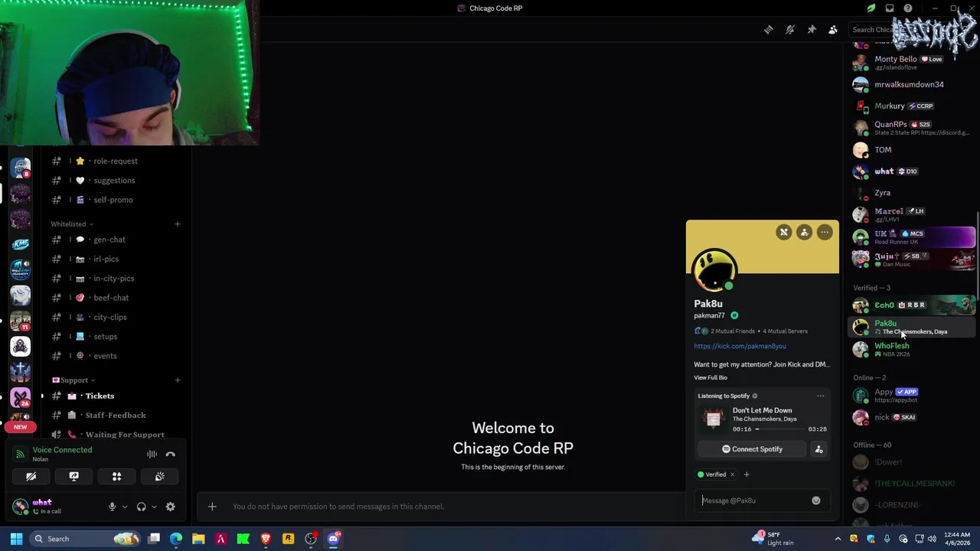Open User Settings gear
980x551 pixels.
click(x=170, y=507)
